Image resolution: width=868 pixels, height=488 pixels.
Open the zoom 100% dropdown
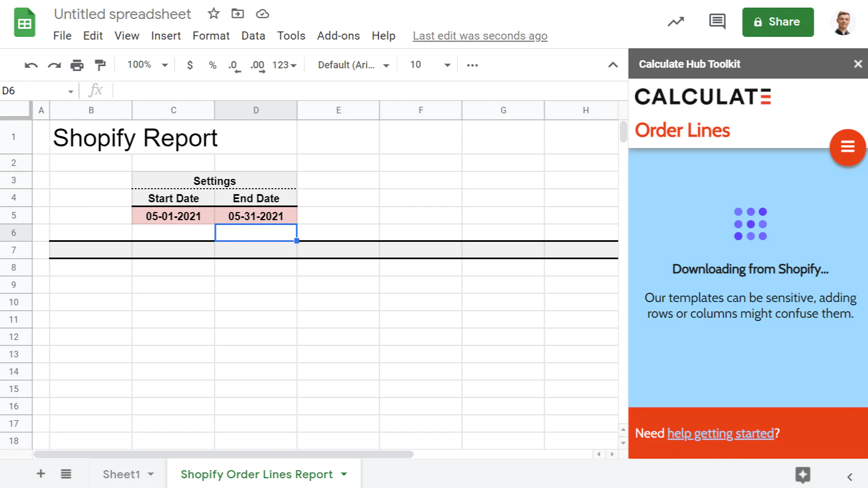(x=148, y=65)
